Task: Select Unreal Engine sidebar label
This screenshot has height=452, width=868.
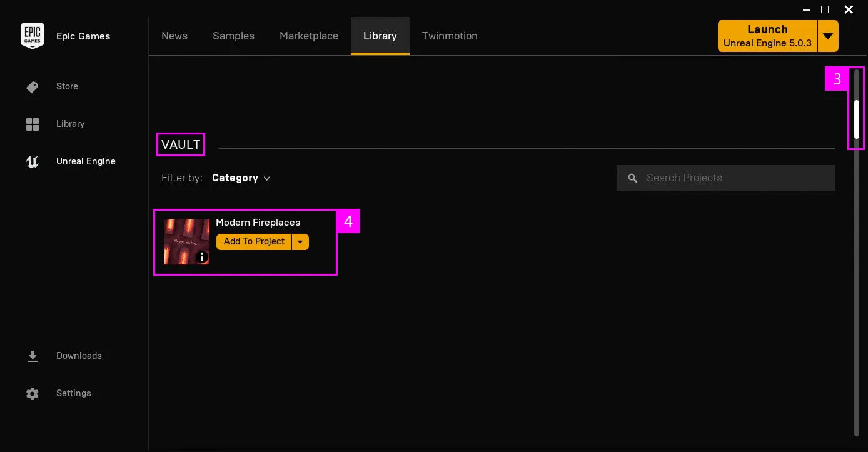Action: [86, 161]
